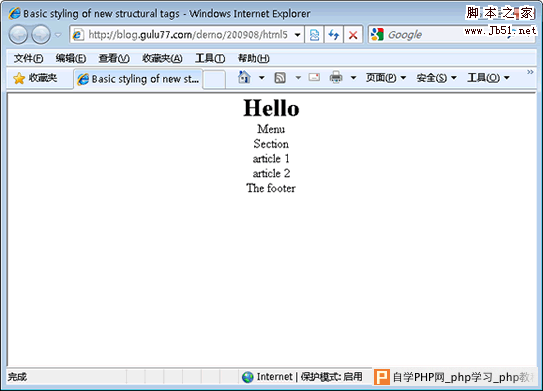Click the Home icon in command bar

click(x=244, y=77)
